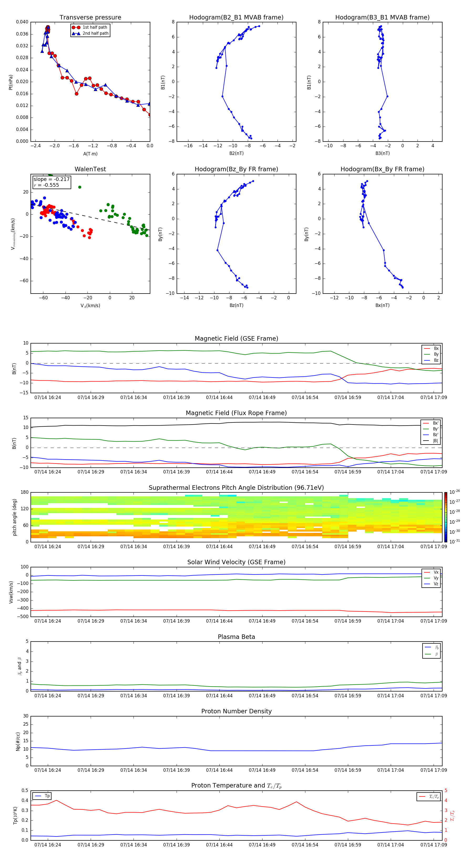Click the 'Solar Wind Velocity (GSE Frame)' title
Viewport: 473px width, 868px height.
(236, 562)
